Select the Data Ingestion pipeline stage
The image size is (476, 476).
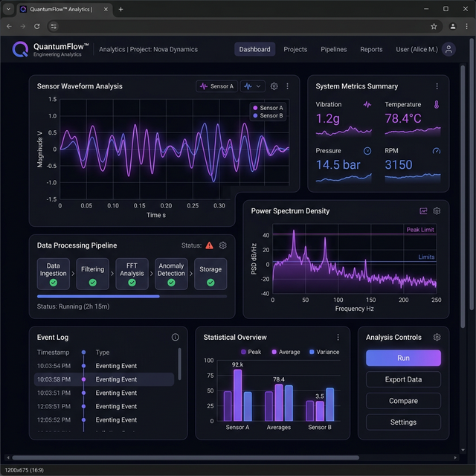tap(53, 274)
